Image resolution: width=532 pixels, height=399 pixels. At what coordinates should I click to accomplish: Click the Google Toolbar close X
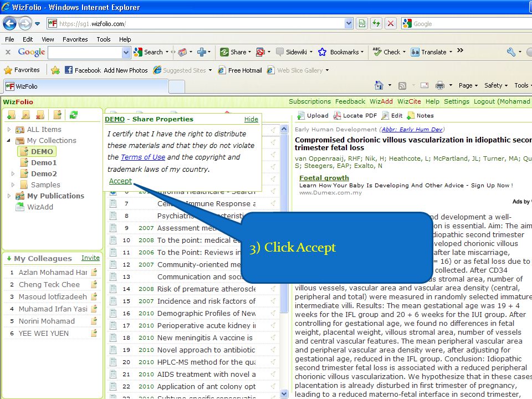point(8,52)
